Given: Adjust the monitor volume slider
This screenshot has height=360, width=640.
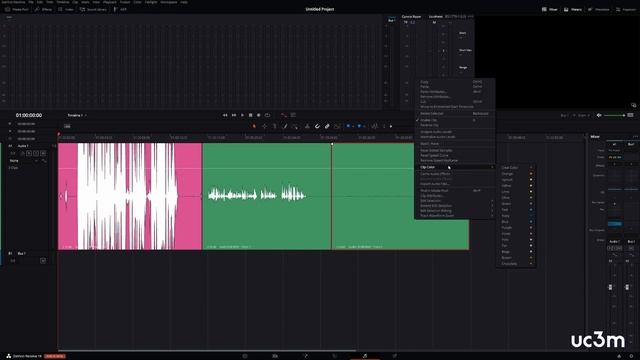Looking at the screenshot, I should click(x=614, y=116).
